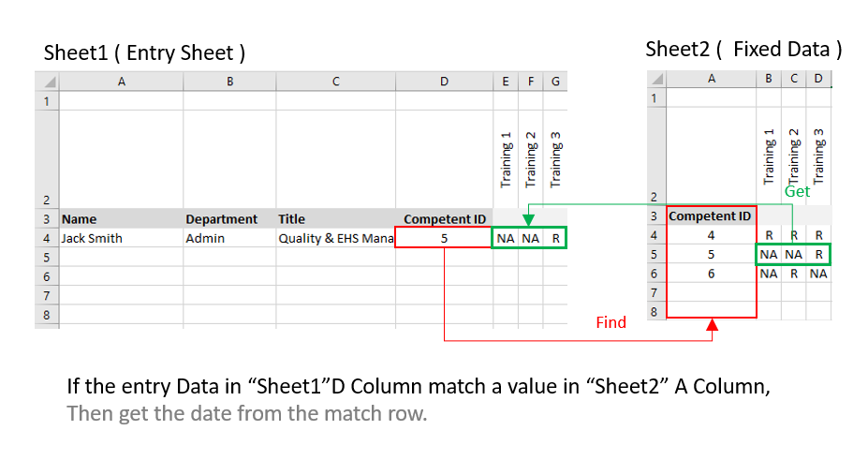Click Training 1 header in Sheet1
868x475 pixels.
506,159
